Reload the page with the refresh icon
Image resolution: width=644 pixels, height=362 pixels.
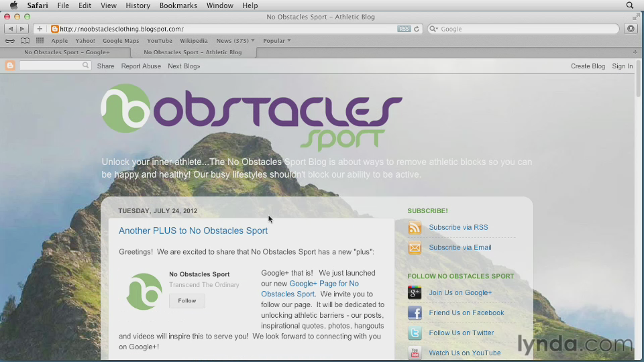[417, 29]
